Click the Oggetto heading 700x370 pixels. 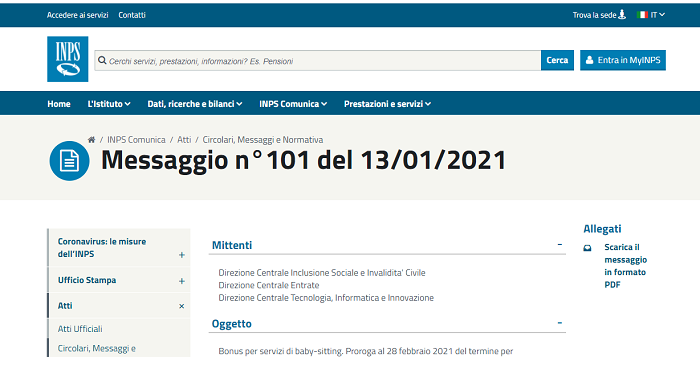[x=231, y=324]
